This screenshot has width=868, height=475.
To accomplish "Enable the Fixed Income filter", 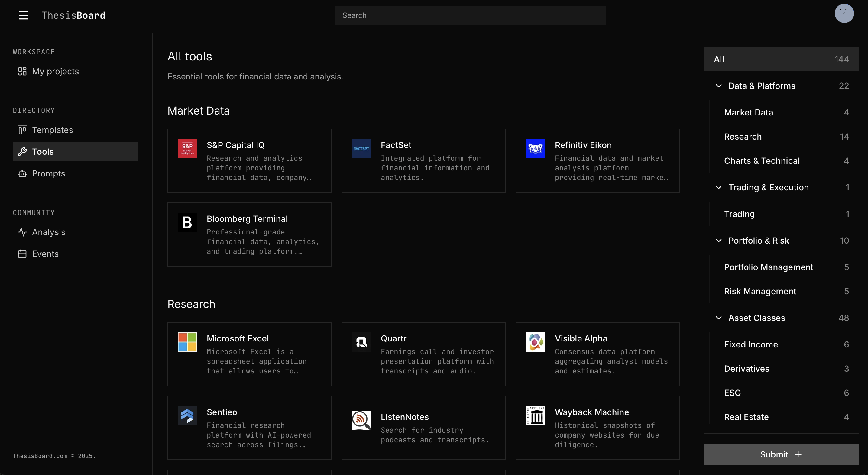I will coord(751,344).
